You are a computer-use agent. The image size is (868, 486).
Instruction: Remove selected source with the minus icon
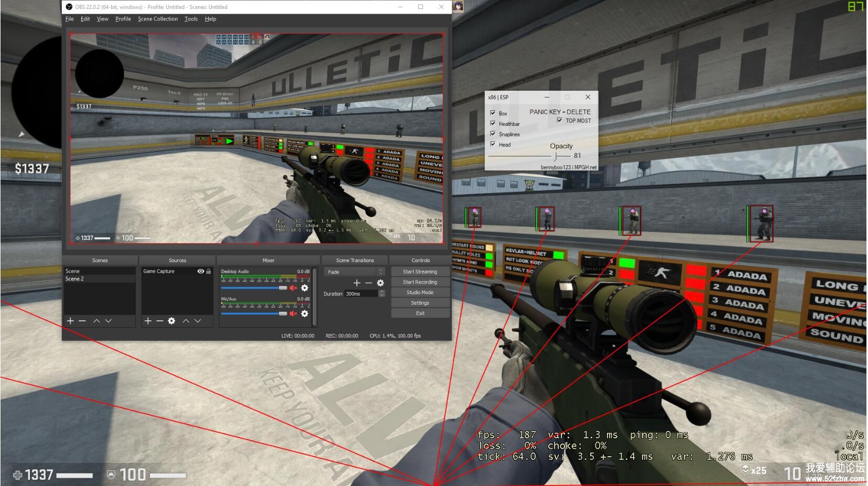tap(159, 320)
